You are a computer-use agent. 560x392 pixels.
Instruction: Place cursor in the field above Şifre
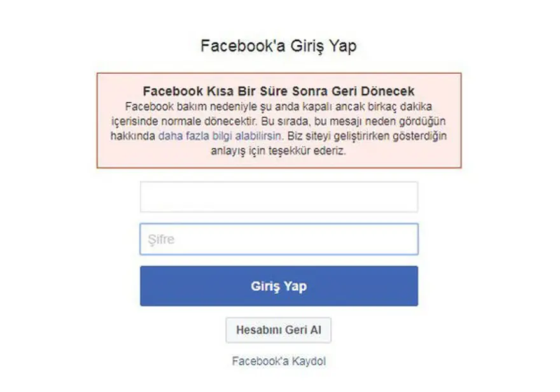tap(279, 197)
